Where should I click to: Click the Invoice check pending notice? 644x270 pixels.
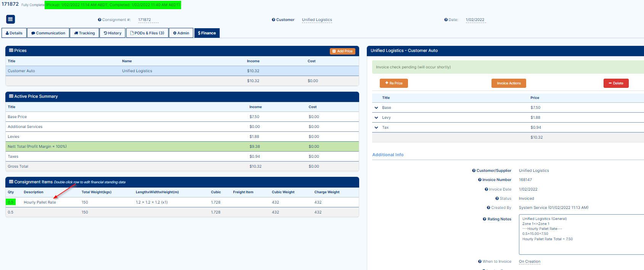(x=508, y=67)
